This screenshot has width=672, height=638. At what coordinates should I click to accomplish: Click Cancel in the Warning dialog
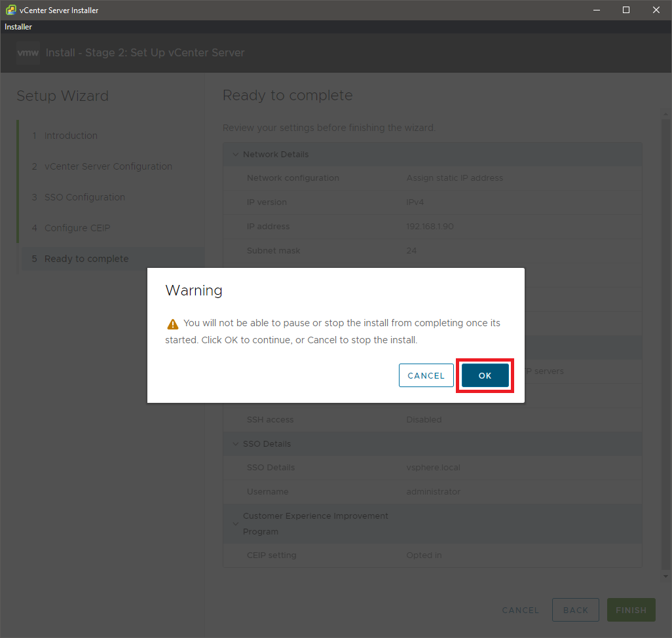426,376
